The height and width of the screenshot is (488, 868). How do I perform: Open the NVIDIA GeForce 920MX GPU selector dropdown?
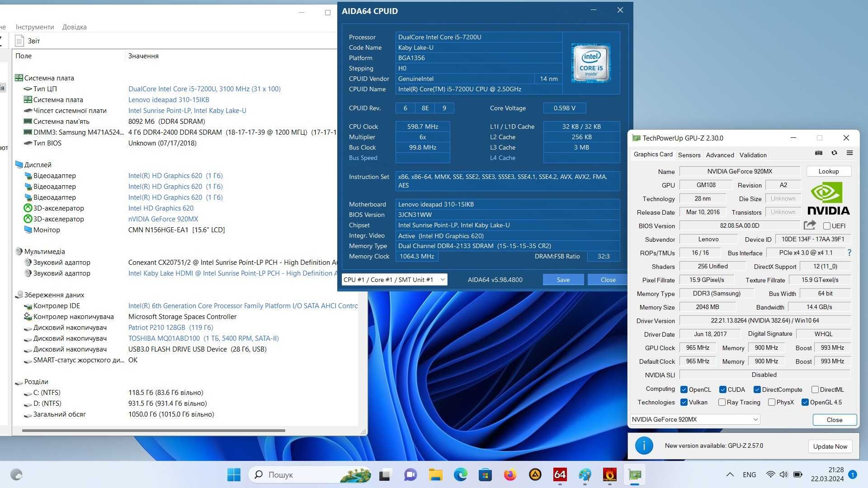pos(695,419)
